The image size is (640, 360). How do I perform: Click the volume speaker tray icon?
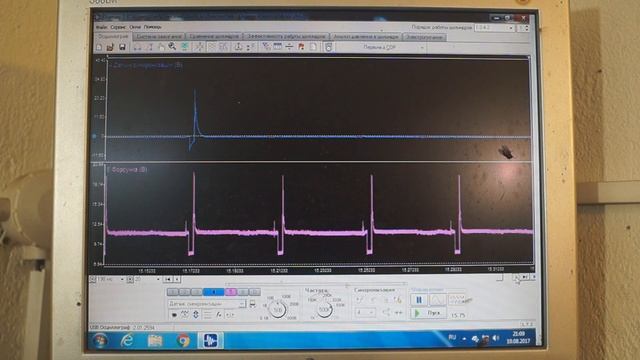tap(496, 338)
